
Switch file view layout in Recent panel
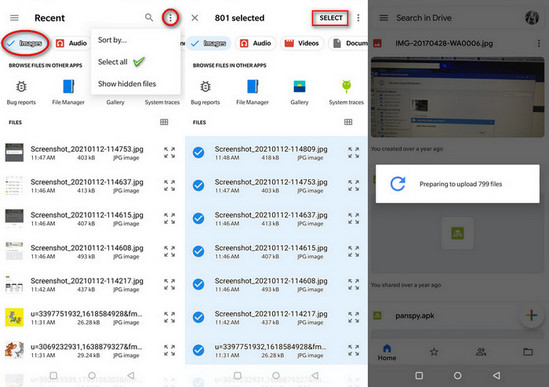(x=164, y=122)
